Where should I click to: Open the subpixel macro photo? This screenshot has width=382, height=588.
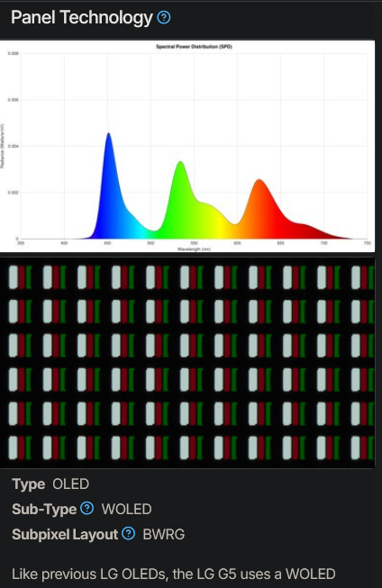(187, 362)
